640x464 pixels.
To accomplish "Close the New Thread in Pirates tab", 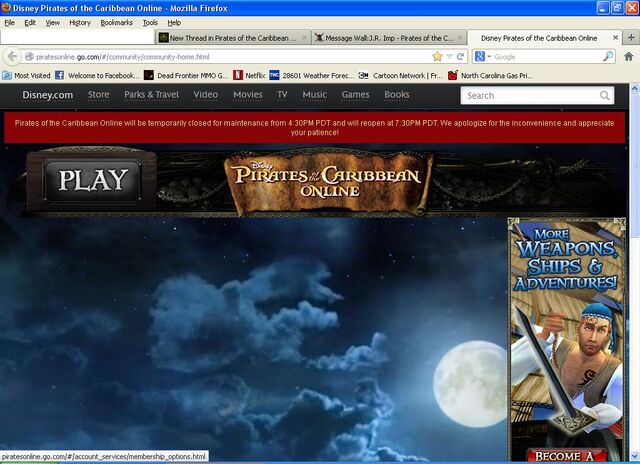I will [x=304, y=38].
